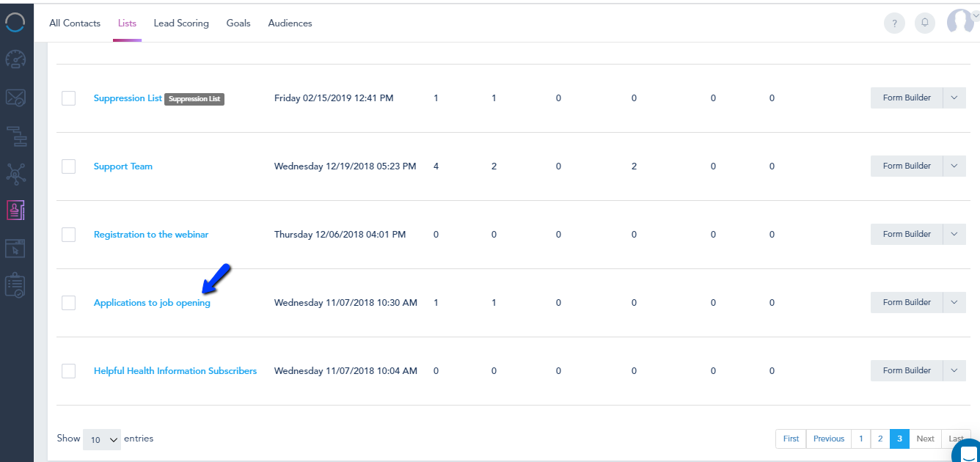Open the email campaigns envelope icon
The height and width of the screenshot is (462, 980).
(x=15, y=98)
